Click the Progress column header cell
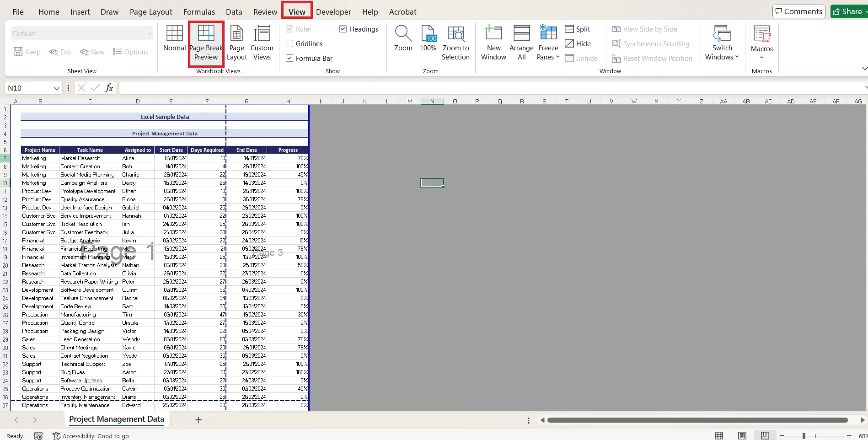The height and width of the screenshot is (440, 868). (288, 150)
